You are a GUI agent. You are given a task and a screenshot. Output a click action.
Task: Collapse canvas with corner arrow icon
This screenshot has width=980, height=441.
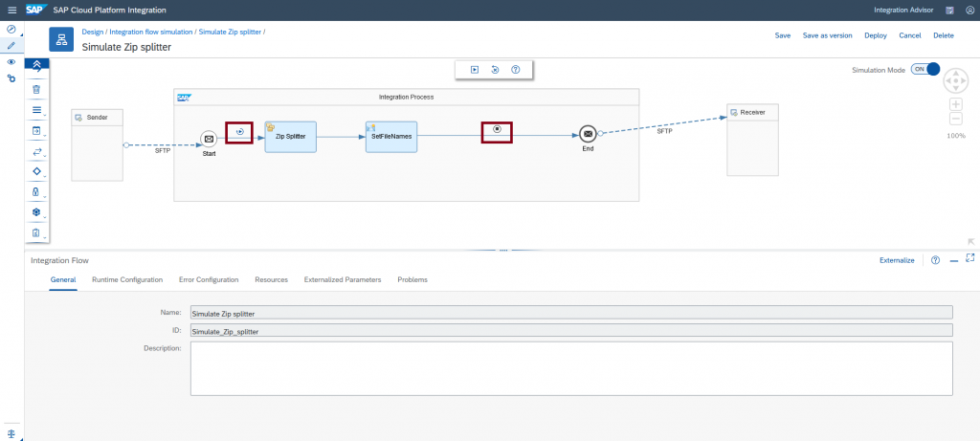click(971, 241)
